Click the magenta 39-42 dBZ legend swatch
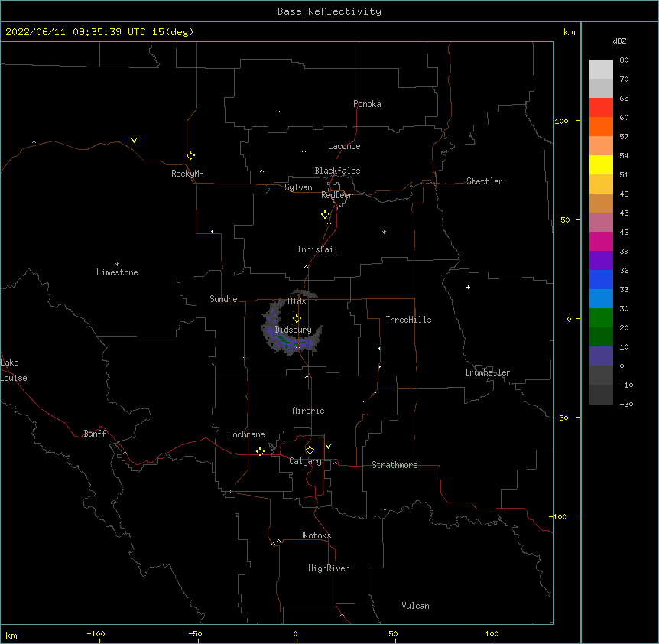This screenshot has width=659, height=644. (601, 241)
